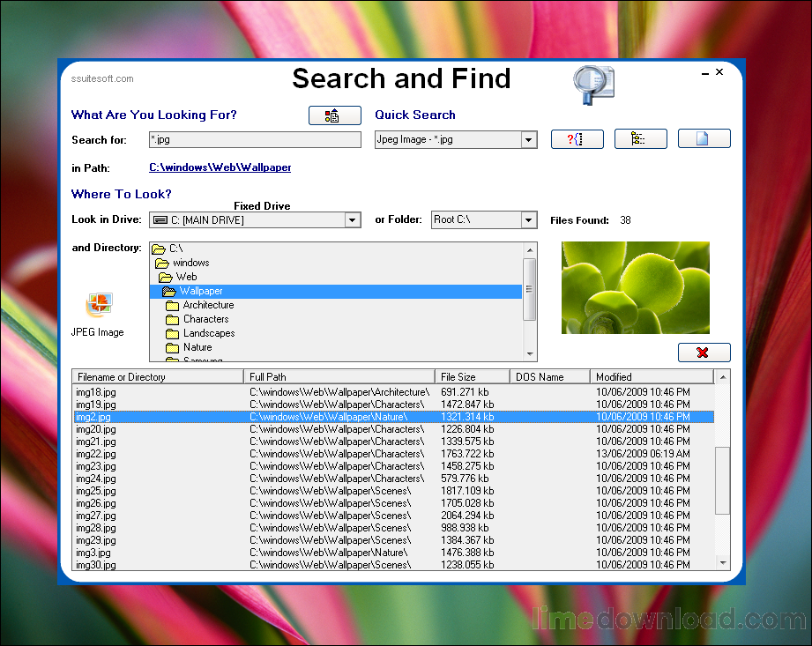Image resolution: width=812 pixels, height=646 pixels.
Task: Click the magnifying glass logo icon
Action: (x=592, y=85)
